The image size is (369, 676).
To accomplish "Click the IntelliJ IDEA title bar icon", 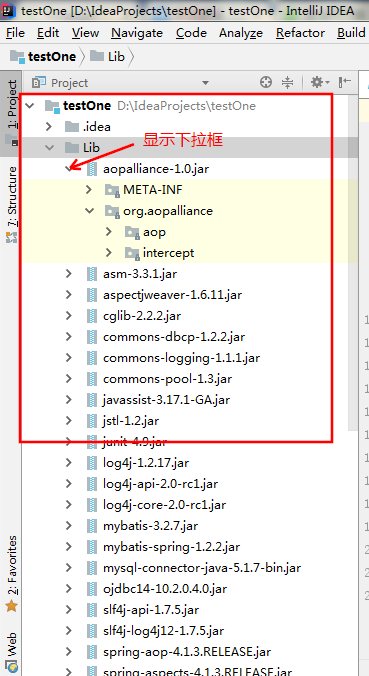I will [x=9, y=10].
